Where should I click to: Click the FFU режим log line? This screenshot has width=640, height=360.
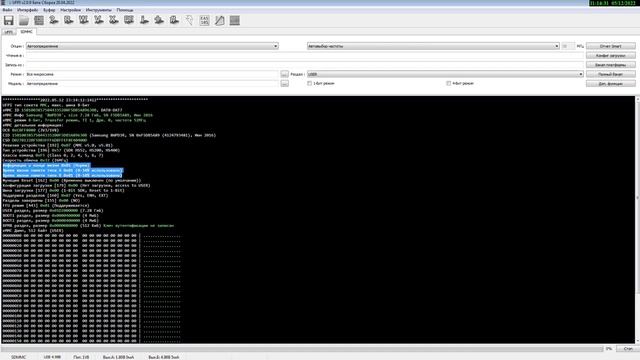click(46, 205)
